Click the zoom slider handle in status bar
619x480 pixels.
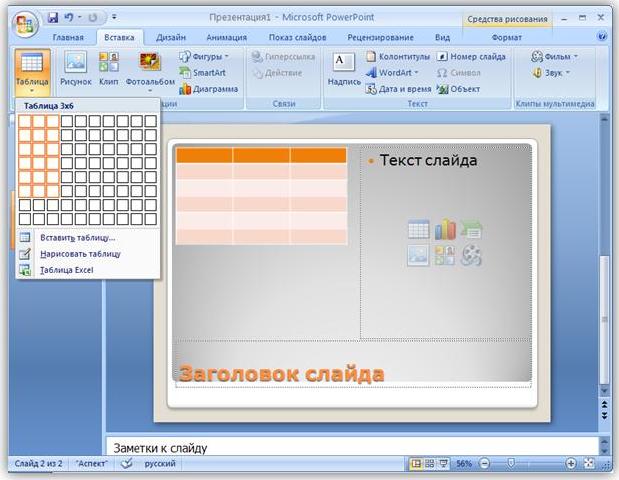(511, 464)
